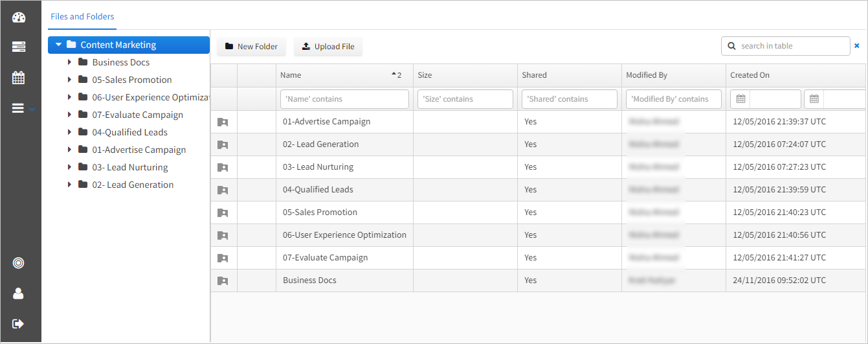Collapse the Content Marketing tree node
Screen dimensions: 868x344
[x=58, y=45]
